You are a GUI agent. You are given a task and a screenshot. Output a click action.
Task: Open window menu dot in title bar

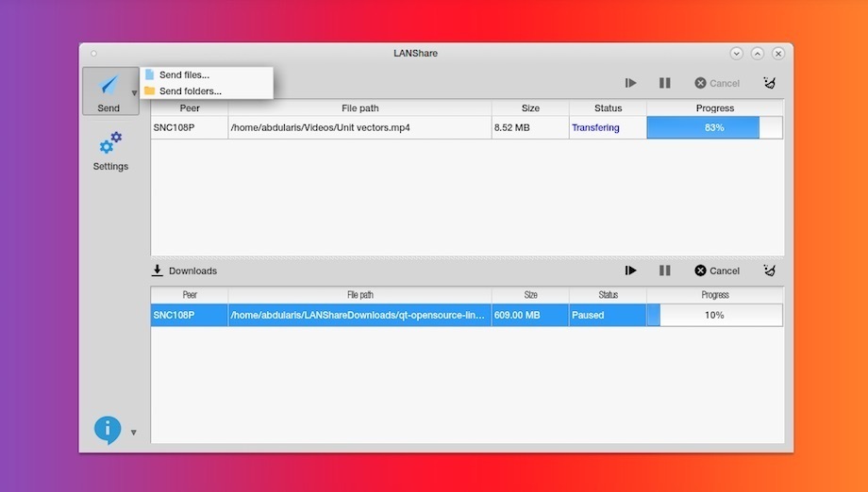pos(93,54)
